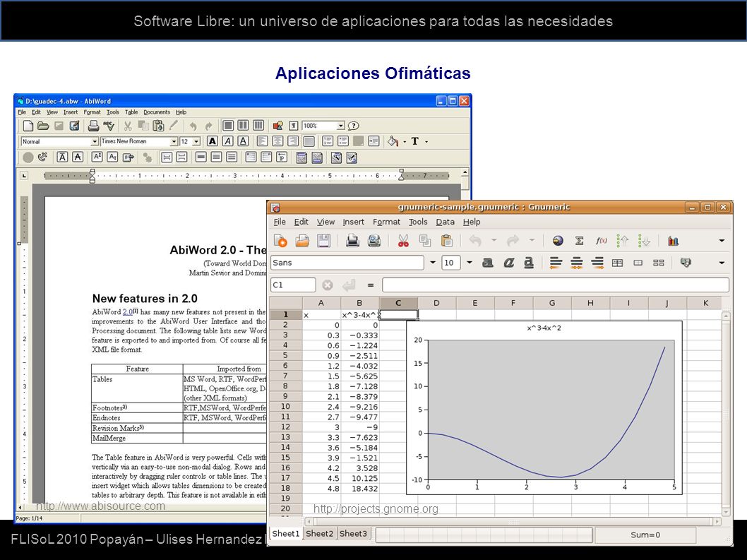Open a file in Gnumeric
This screenshot has width=747, height=560.
coord(302,241)
